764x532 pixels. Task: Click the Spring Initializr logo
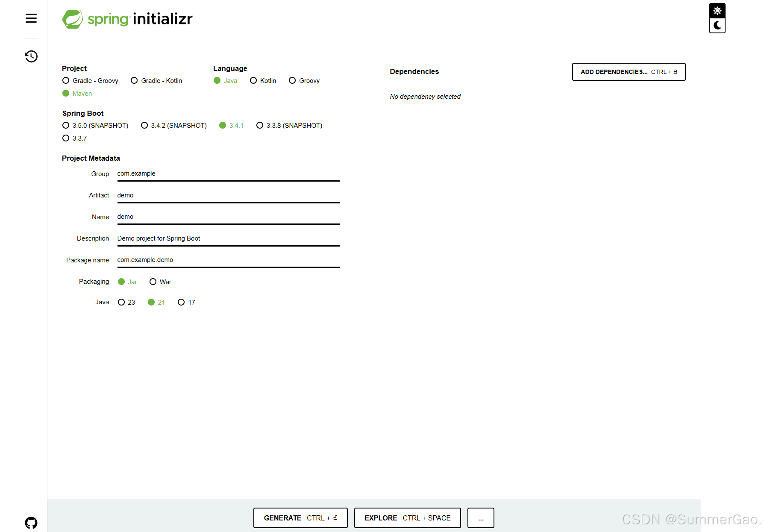click(x=127, y=19)
